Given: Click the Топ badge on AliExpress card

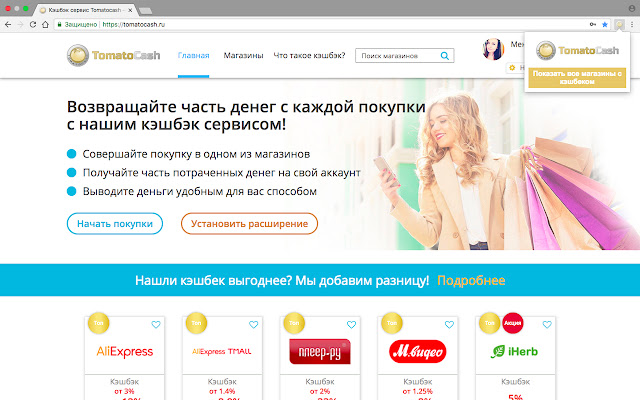Looking at the screenshot, I should coord(98,323).
